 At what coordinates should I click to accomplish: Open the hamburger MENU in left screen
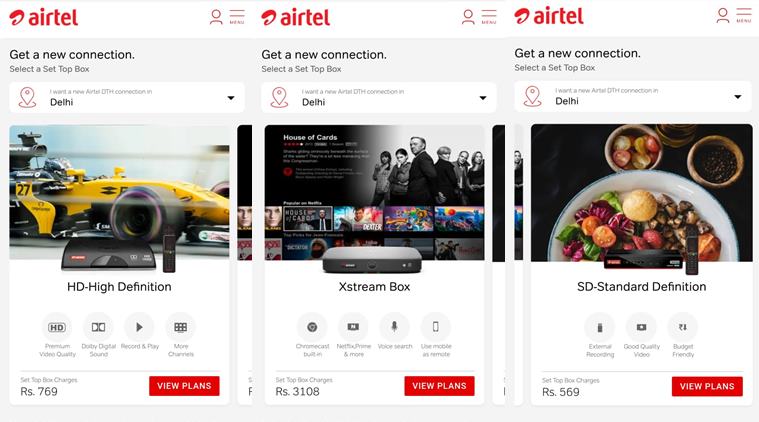pos(237,16)
